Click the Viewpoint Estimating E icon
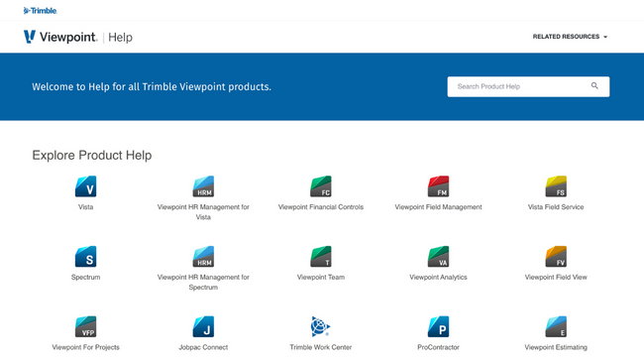Image resolution: width=644 pixels, height=362 pixels. 556,326
